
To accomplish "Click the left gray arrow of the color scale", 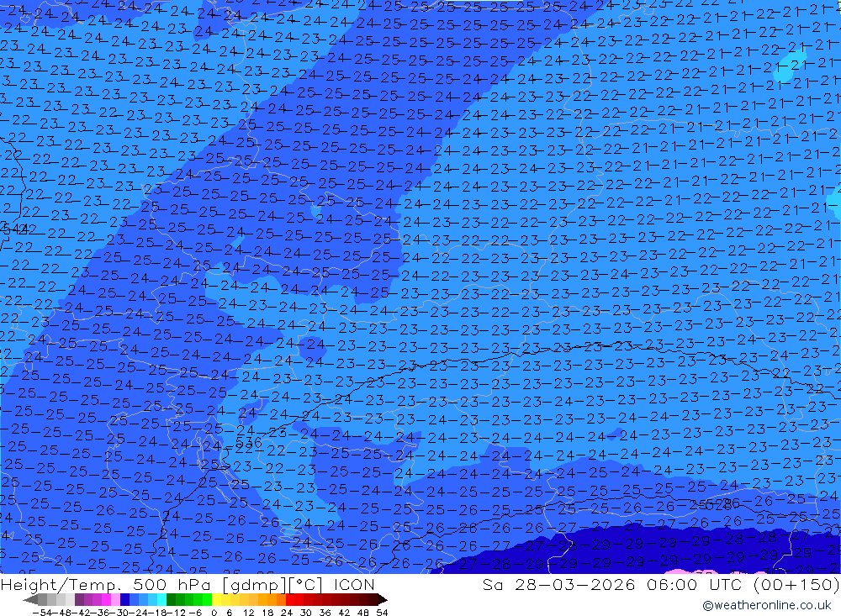I will (30, 599).
